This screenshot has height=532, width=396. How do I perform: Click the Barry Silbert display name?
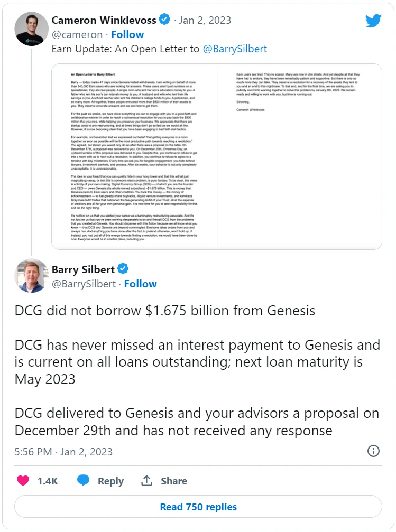click(x=83, y=269)
